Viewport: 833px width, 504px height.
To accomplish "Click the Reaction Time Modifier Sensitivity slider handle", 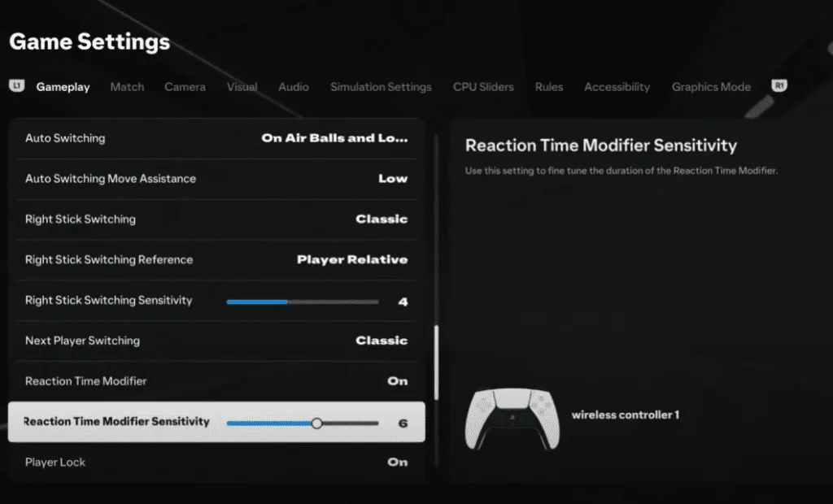I will [x=316, y=423].
